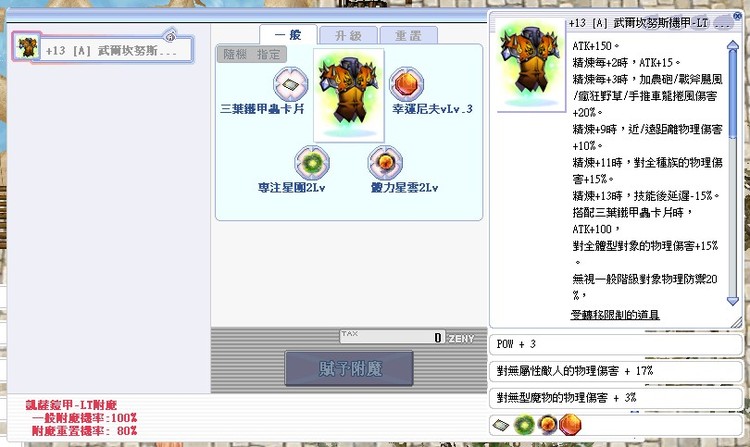Click the red gem in the tooltip slot row

[x=570, y=425]
